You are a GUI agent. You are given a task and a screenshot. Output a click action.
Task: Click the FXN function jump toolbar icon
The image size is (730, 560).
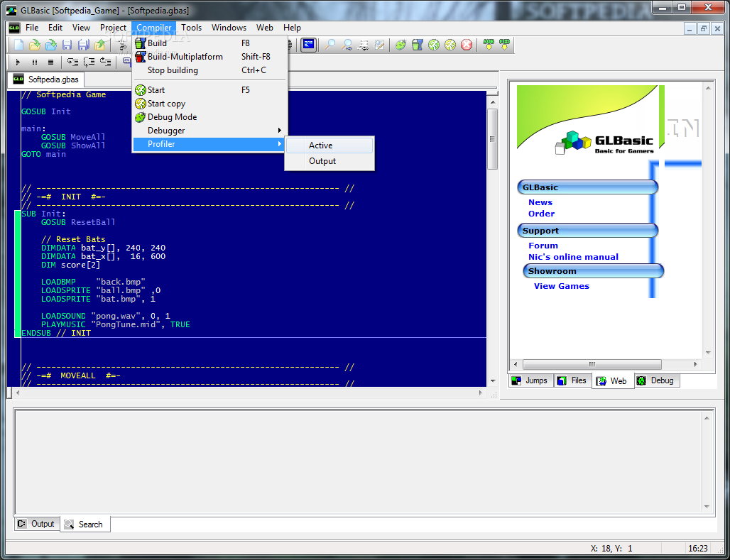click(x=505, y=45)
